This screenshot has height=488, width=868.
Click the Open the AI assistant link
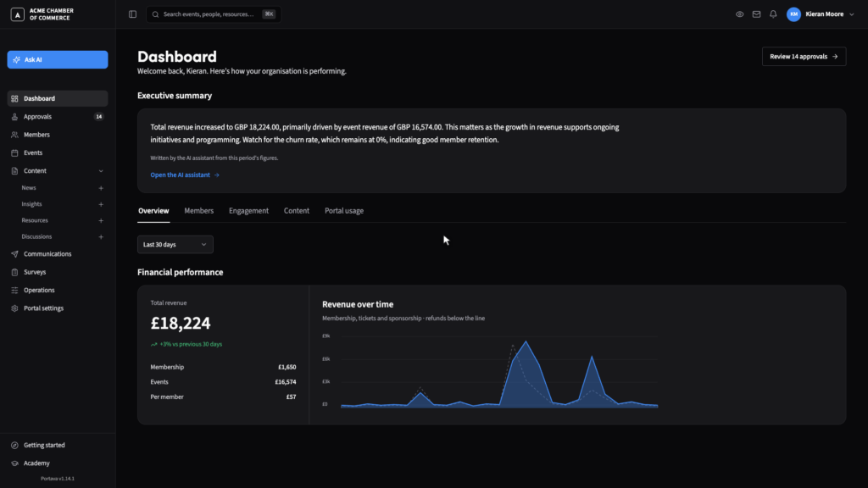[185, 175]
